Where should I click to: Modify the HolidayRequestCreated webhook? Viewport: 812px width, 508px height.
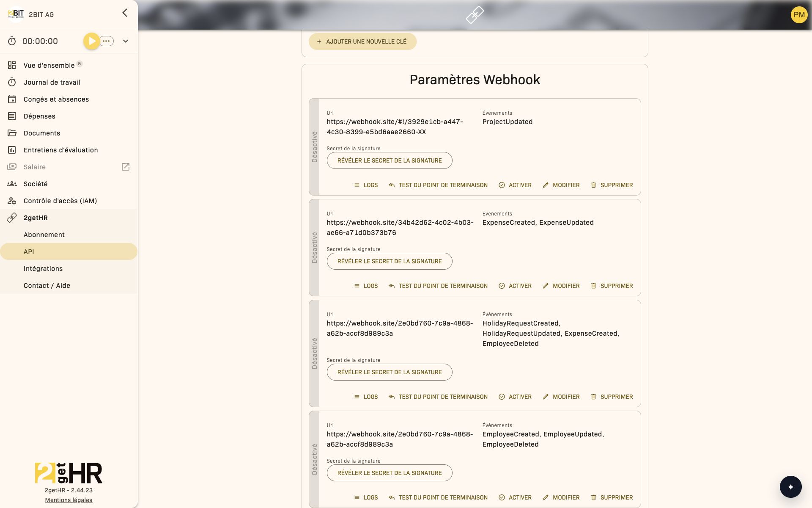[x=561, y=397]
